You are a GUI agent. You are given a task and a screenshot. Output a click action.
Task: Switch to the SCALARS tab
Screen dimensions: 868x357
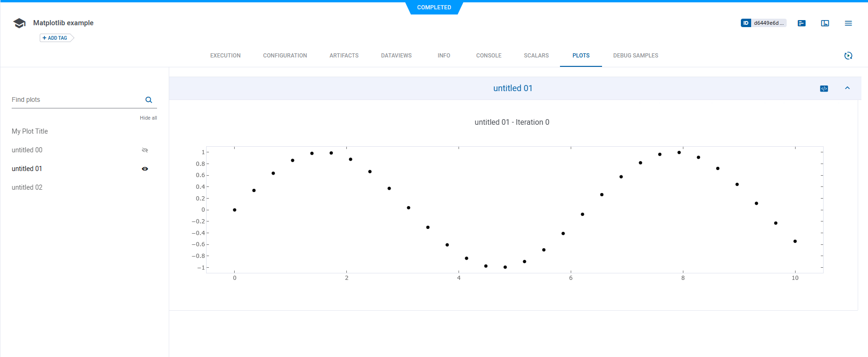tap(536, 56)
